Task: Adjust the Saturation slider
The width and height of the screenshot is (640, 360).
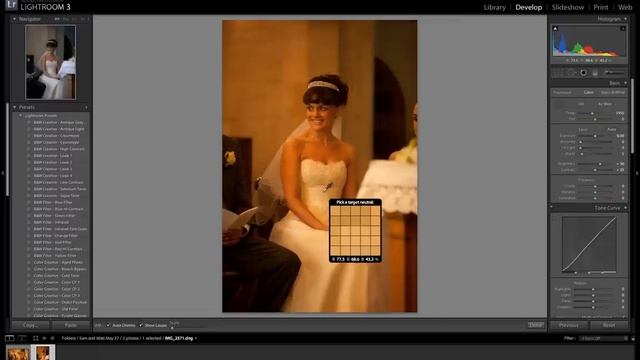Action: (596, 198)
